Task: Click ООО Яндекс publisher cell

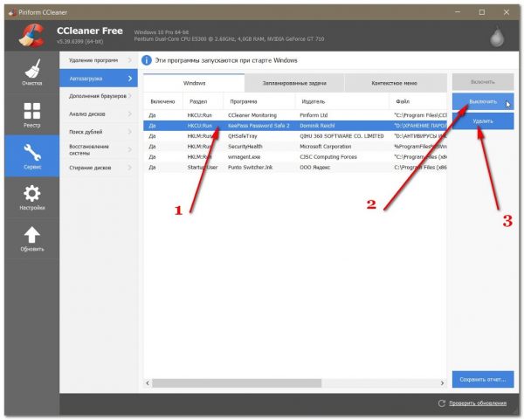Action: coord(314,167)
